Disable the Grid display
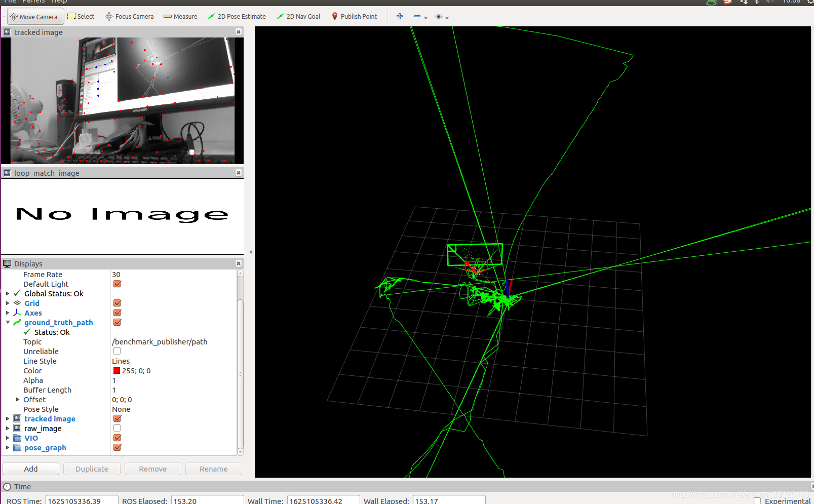This screenshot has width=814, height=504. tap(117, 303)
